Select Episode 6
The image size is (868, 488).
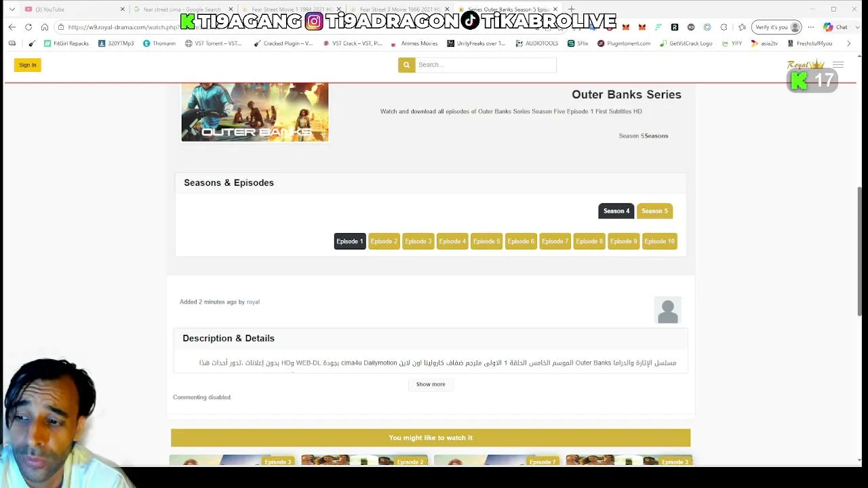point(521,241)
